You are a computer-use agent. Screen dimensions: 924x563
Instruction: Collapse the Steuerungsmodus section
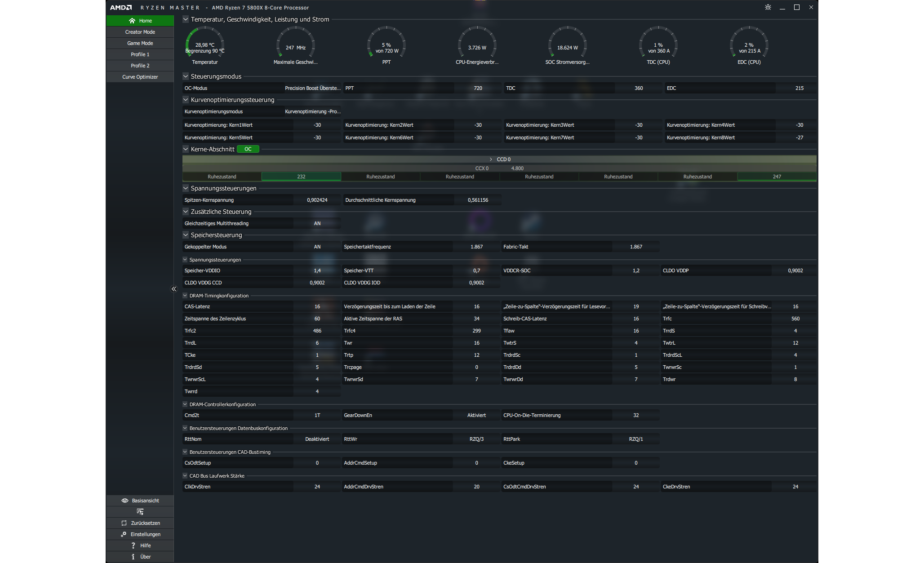click(186, 76)
